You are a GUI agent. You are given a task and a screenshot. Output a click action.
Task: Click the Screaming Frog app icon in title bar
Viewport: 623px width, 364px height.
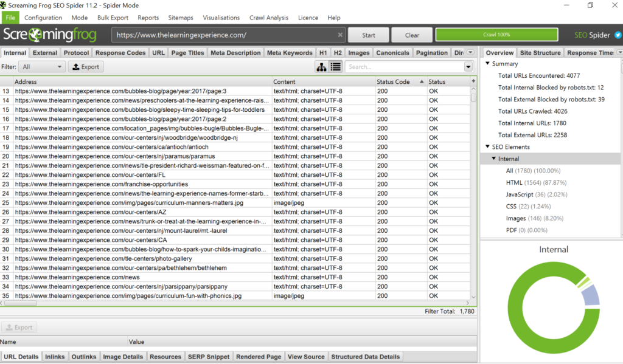click(3, 5)
